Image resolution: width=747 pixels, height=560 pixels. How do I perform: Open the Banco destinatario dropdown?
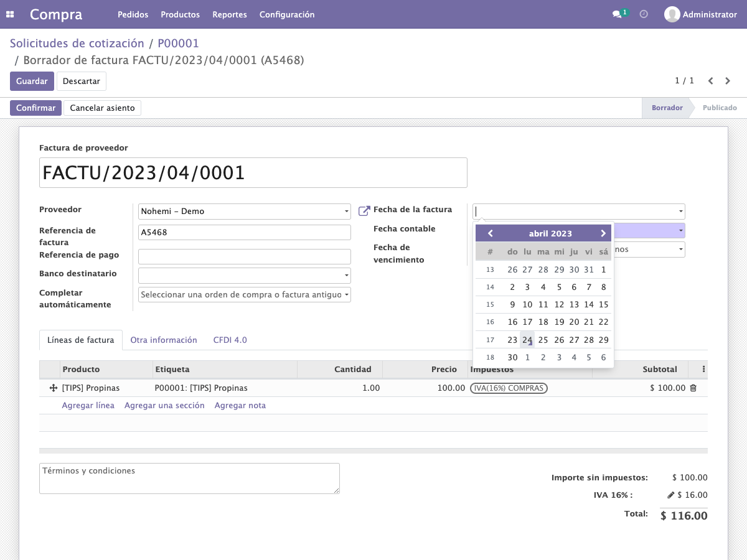(x=245, y=276)
